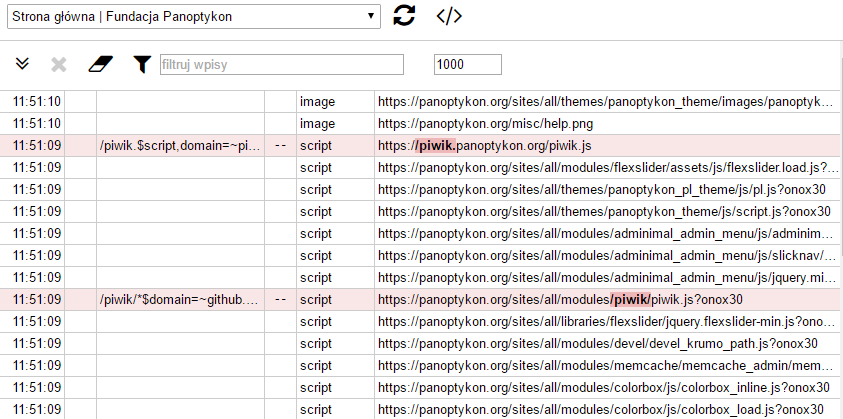Select the jquery.flexslider-min.js URL row

(x=608, y=322)
